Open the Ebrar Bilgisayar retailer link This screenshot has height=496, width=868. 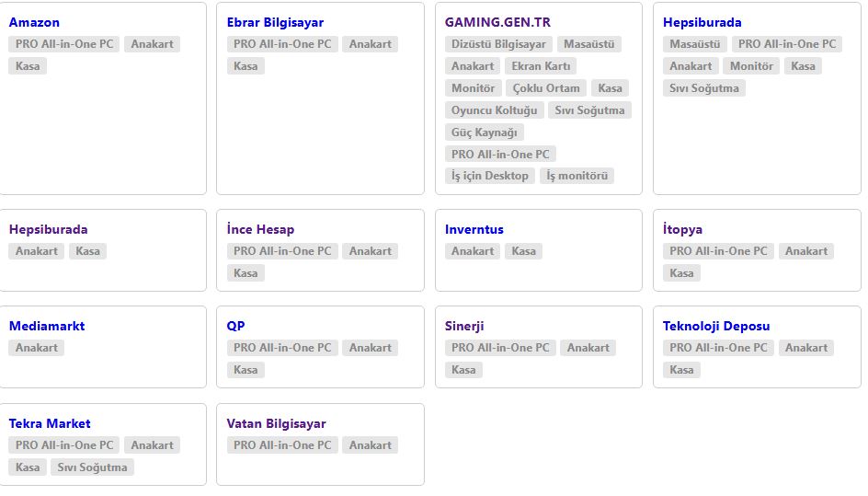[275, 22]
